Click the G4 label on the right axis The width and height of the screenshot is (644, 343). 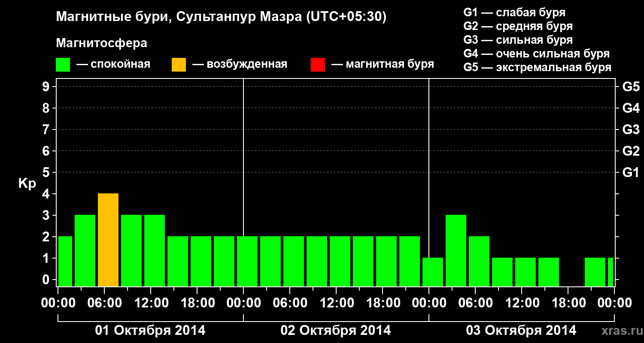click(631, 108)
